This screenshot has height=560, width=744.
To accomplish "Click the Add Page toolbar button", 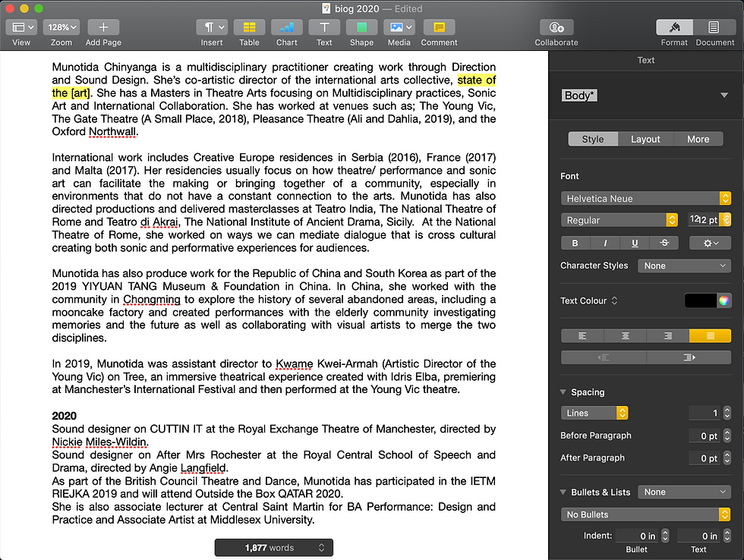I will click(103, 27).
